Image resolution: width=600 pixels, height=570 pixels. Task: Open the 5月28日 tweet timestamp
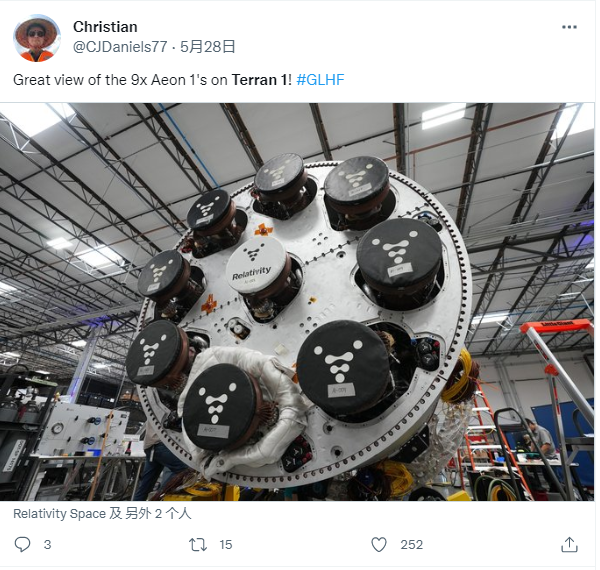(208, 47)
